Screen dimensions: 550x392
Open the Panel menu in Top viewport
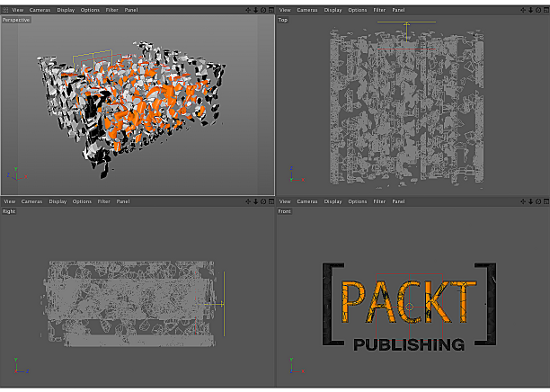click(x=398, y=10)
